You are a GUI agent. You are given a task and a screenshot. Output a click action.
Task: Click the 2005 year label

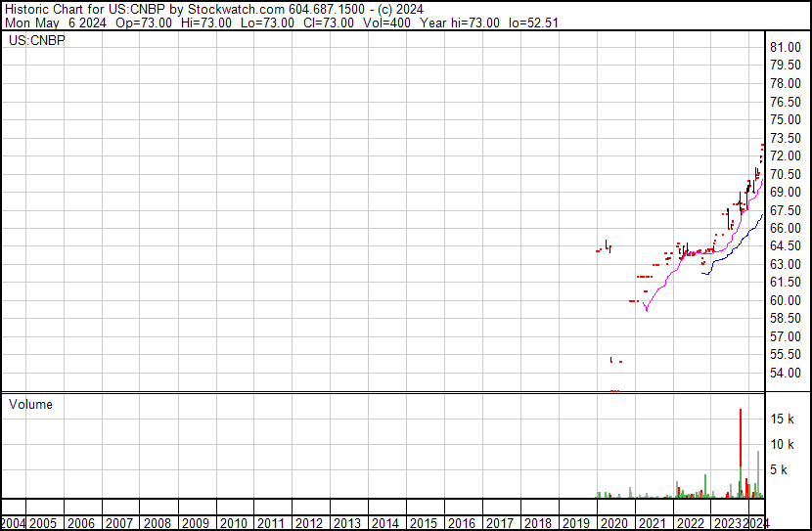(x=42, y=523)
